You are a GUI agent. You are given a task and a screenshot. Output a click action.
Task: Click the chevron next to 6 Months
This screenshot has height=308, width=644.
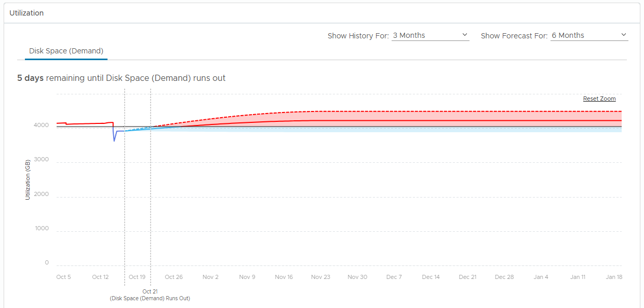pos(623,35)
